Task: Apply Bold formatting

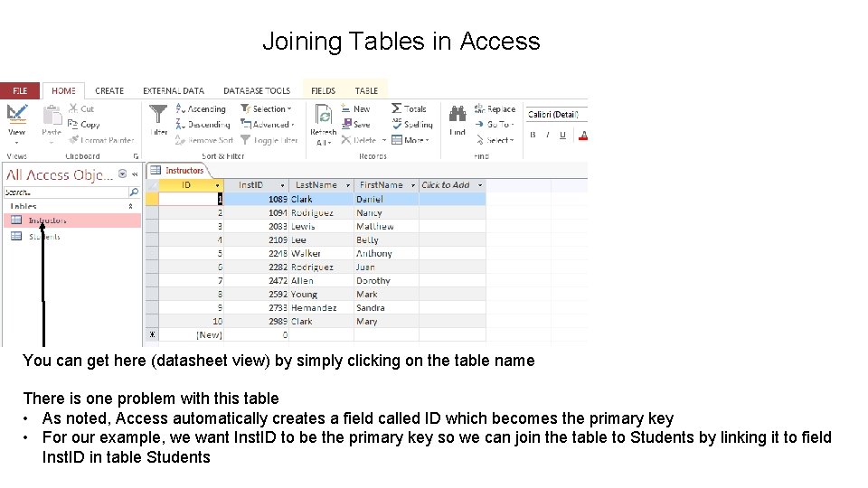Action: [x=533, y=135]
